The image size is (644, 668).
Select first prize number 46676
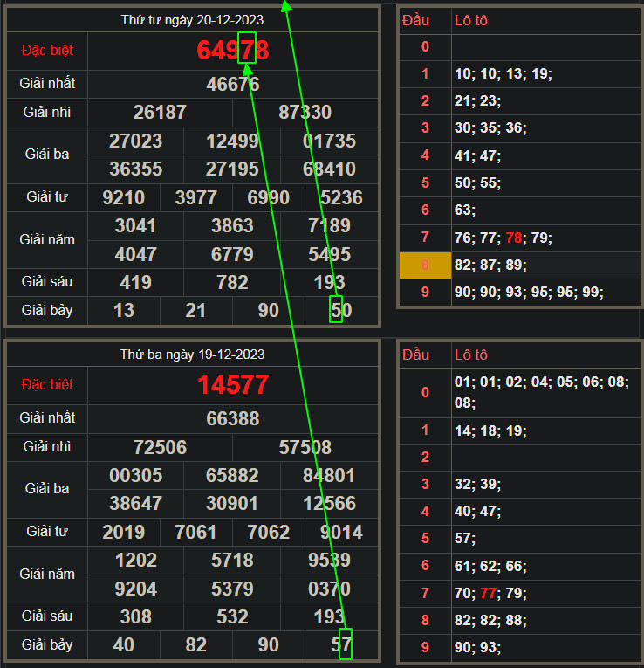pos(232,85)
